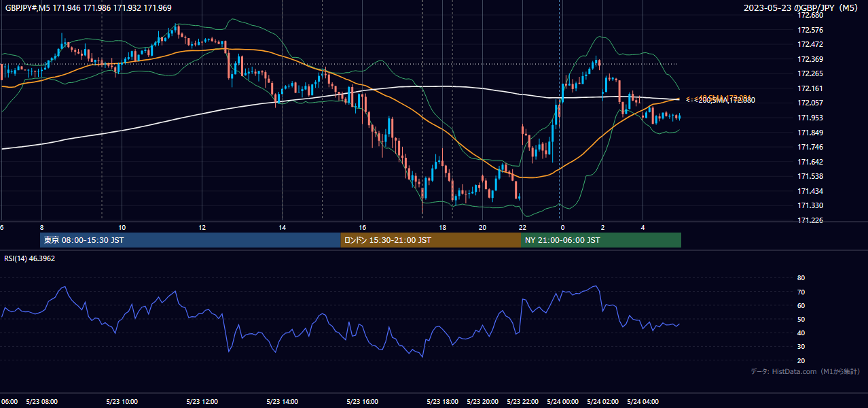Screen dimensions: 868x408
Task: Click the RSI axis level 70
Action: point(801,292)
